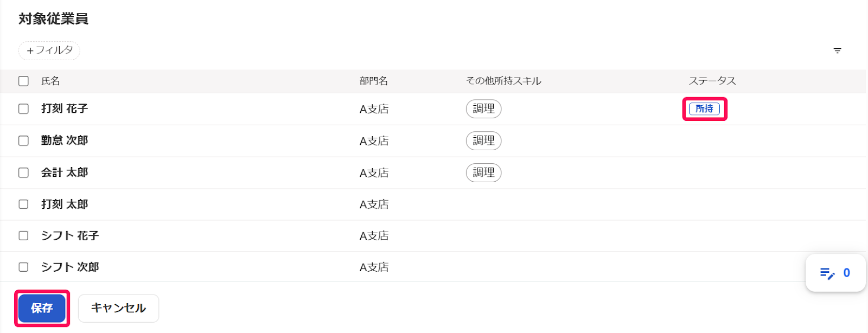Click 調理 tag in 会計 太郎 row
Screen dimensions: 868x333
483,173
